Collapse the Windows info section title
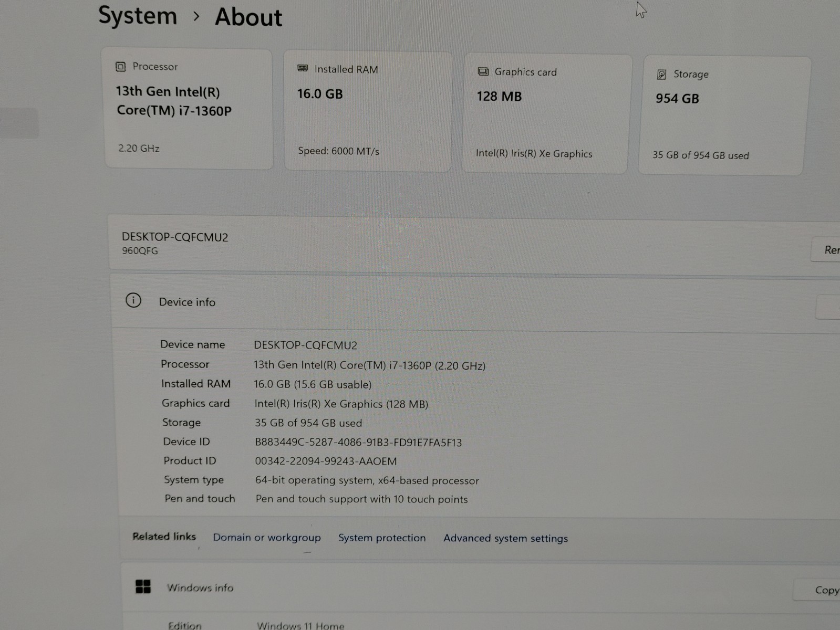840x630 pixels. [x=200, y=587]
